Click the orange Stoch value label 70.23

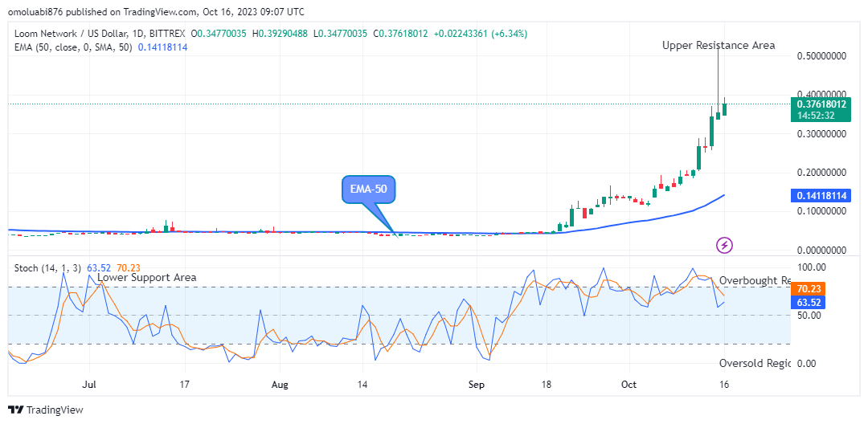click(809, 288)
